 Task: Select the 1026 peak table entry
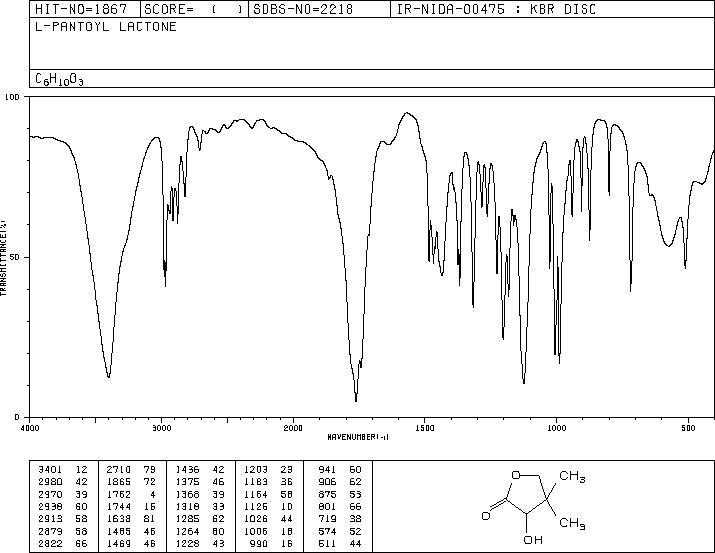click(x=269, y=519)
